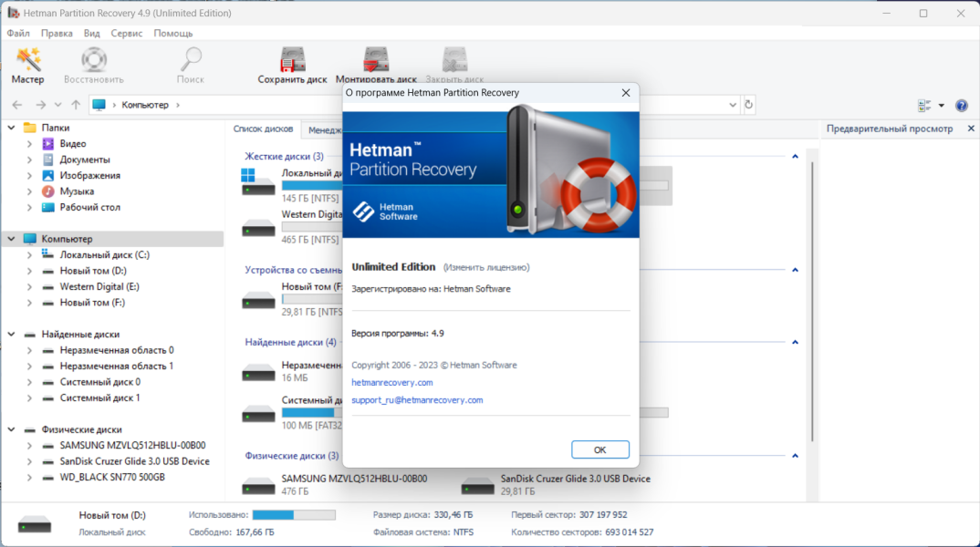Click the Сохранить диск toolbar icon
This screenshot has width=980, height=547.
(x=292, y=66)
